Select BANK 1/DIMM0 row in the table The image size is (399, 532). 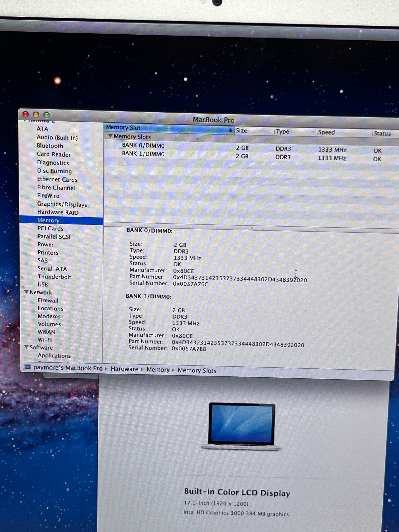click(x=143, y=154)
